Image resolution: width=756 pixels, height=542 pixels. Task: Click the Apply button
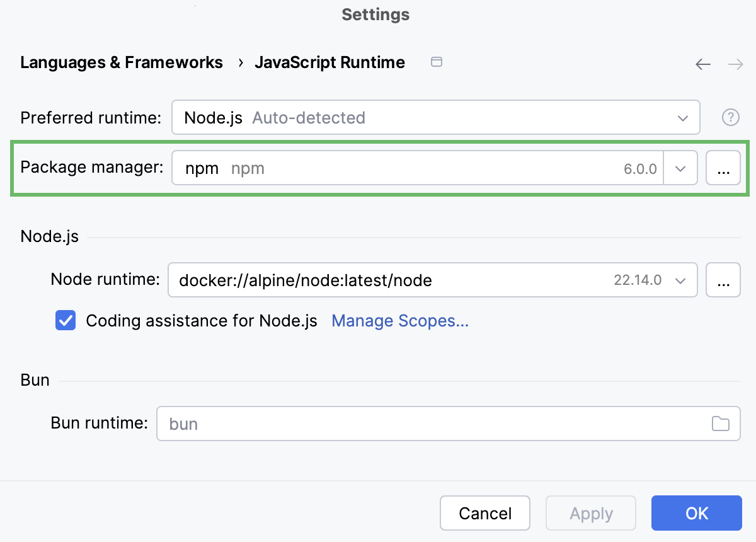[590, 513]
